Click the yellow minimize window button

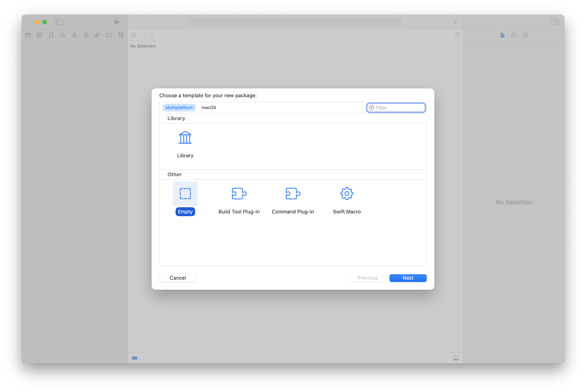pyautogui.click(x=37, y=22)
